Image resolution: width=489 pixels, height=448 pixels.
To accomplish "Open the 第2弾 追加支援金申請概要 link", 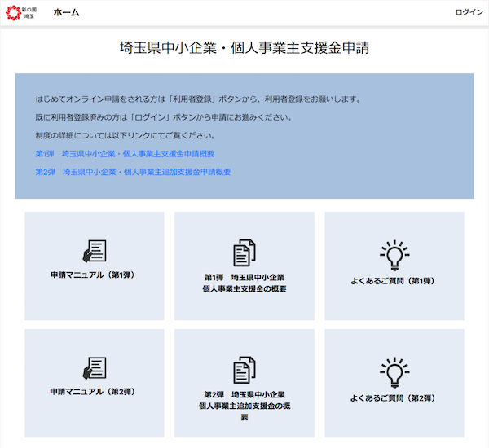I will click(x=133, y=172).
